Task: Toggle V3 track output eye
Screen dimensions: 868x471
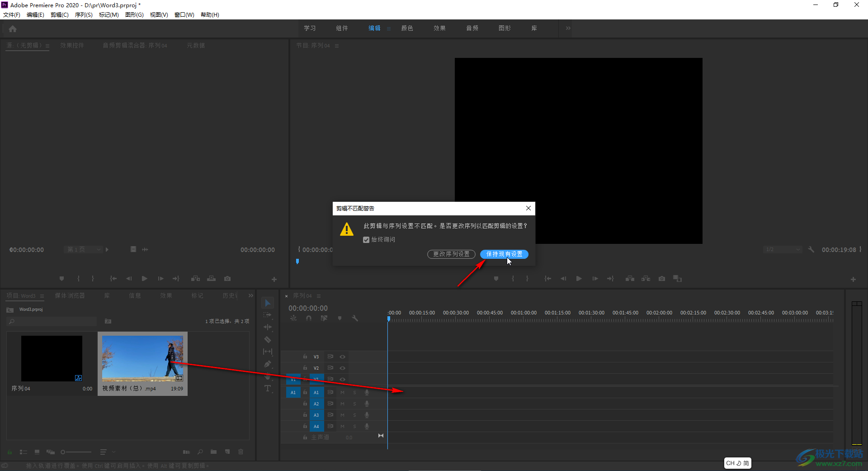Action: coord(343,357)
